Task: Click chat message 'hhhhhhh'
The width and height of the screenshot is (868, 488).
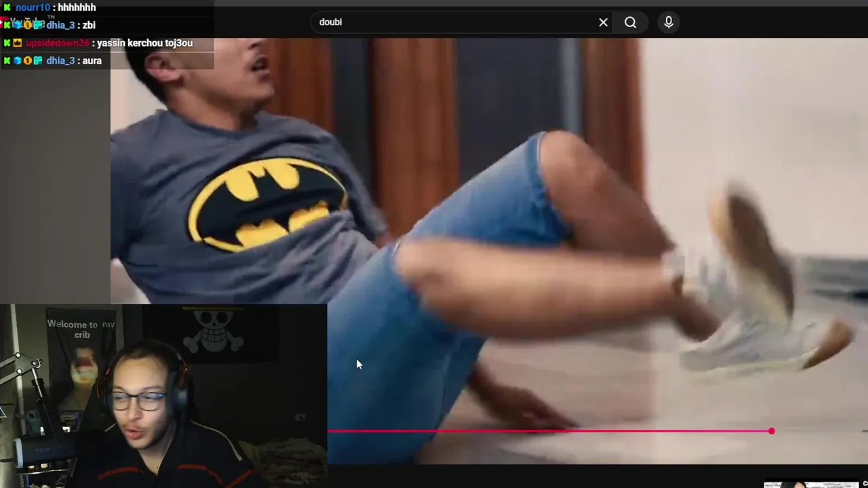Action: point(77,7)
